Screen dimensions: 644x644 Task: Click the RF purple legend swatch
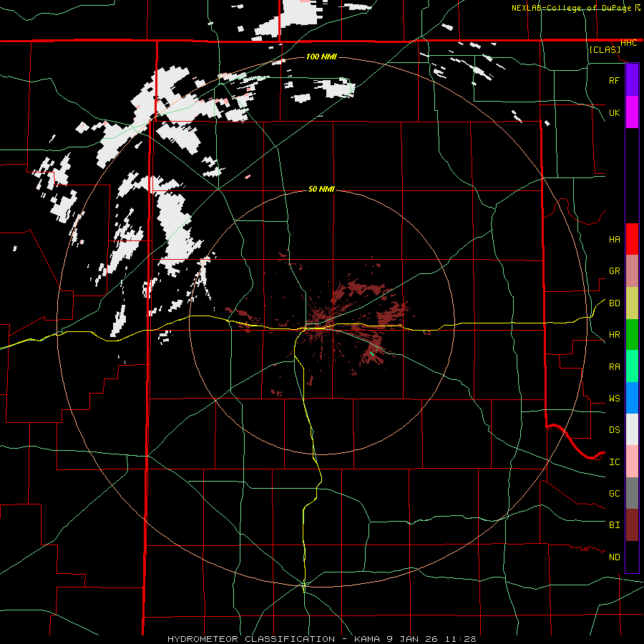[632, 80]
